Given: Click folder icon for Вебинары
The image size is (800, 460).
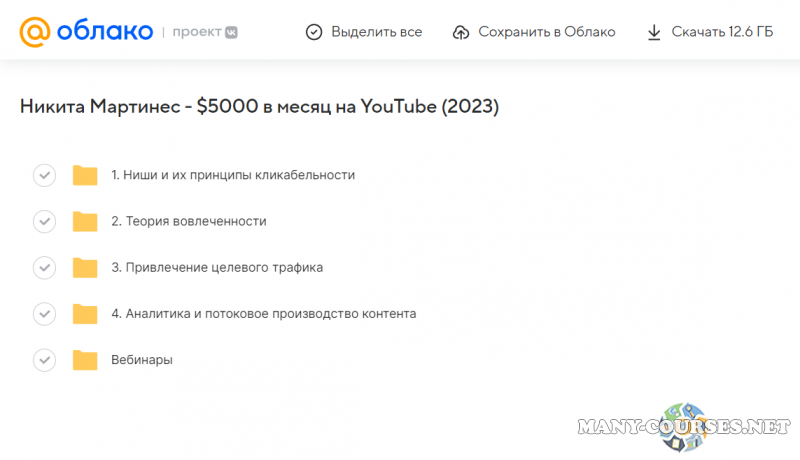Looking at the screenshot, I should click(x=85, y=360).
